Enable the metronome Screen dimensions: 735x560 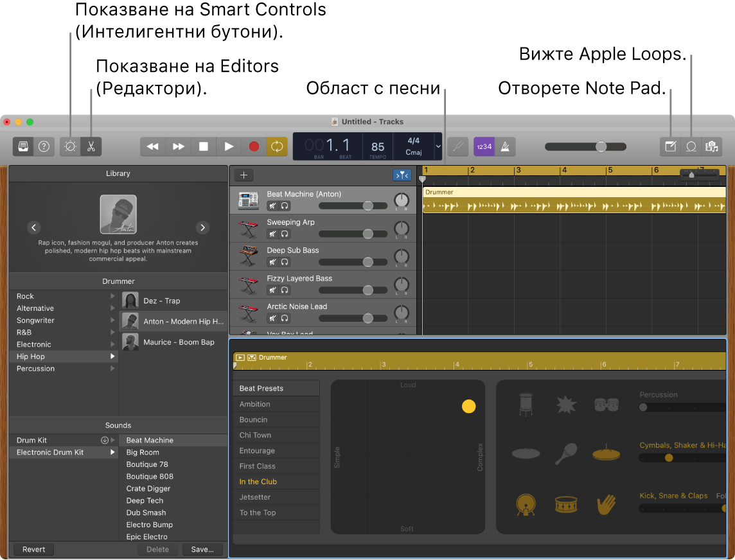505,146
